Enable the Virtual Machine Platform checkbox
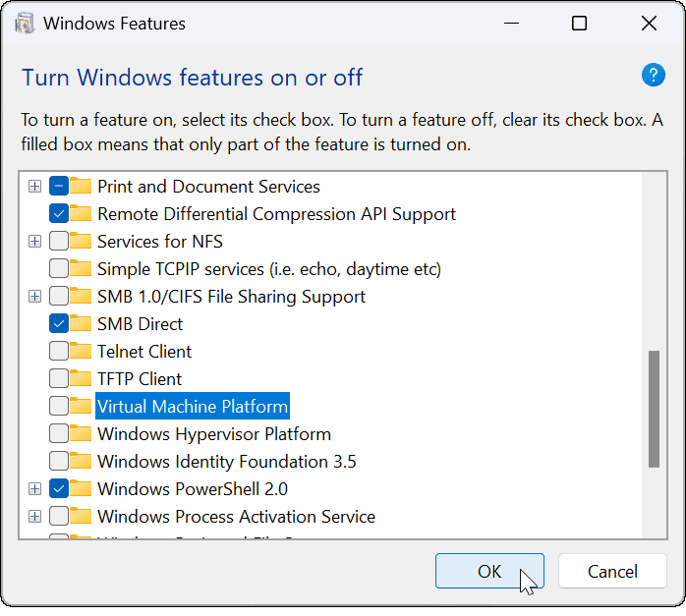686x616 pixels. 58,407
